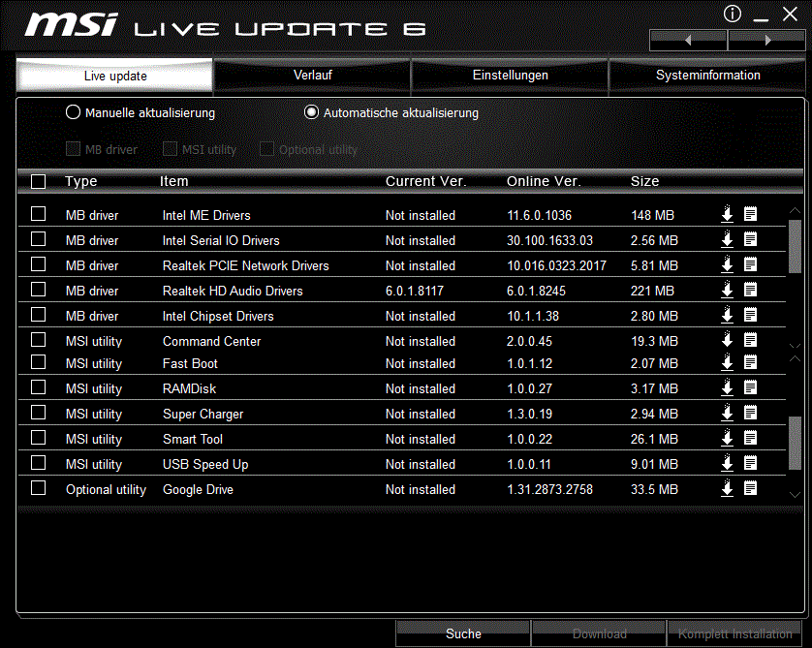
Task: Download Realtek PCIE Network Drivers via its arrow icon
Action: [727, 264]
